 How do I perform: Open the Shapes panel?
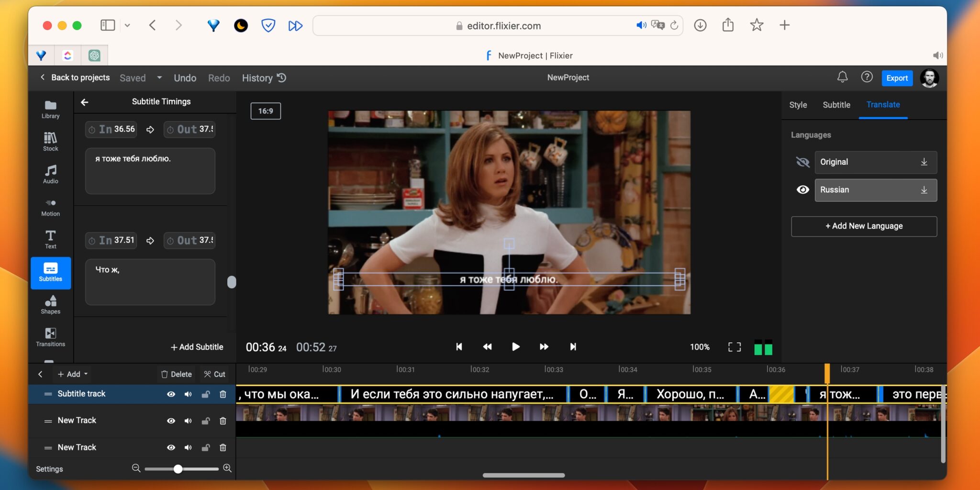coord(50,304)
